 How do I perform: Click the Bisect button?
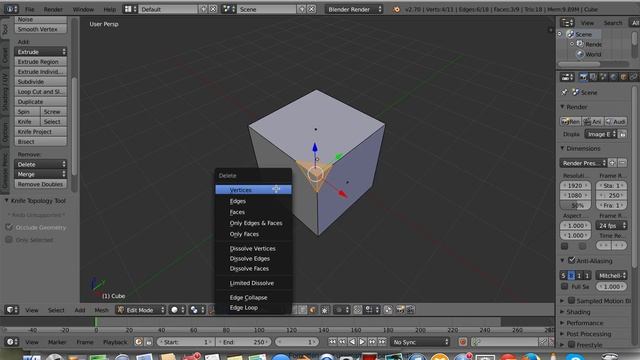tap(41, 142)
